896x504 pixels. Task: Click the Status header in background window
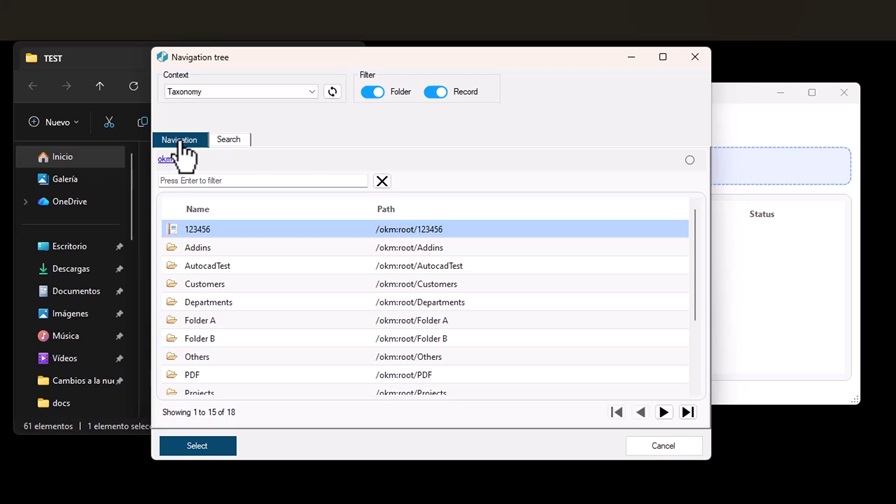[x=762, y=214]
